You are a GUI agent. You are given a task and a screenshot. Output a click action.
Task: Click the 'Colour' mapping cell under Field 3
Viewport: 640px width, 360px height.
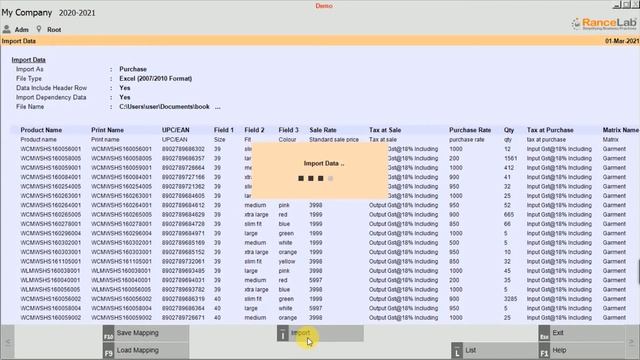coord(287,140)
